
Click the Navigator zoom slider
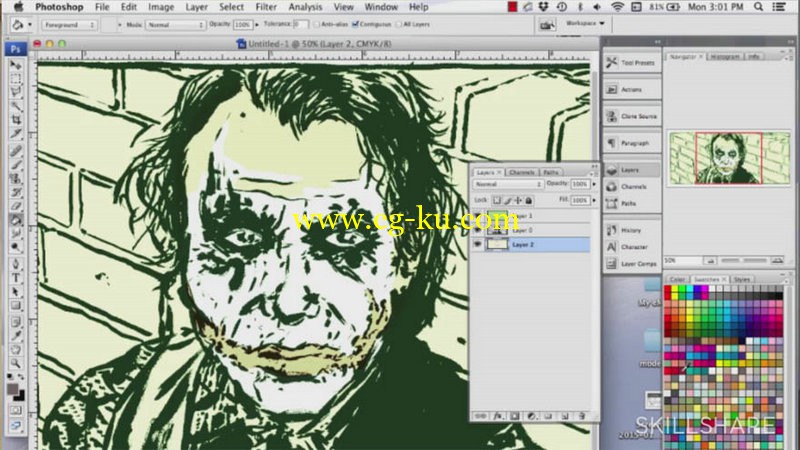743,261
